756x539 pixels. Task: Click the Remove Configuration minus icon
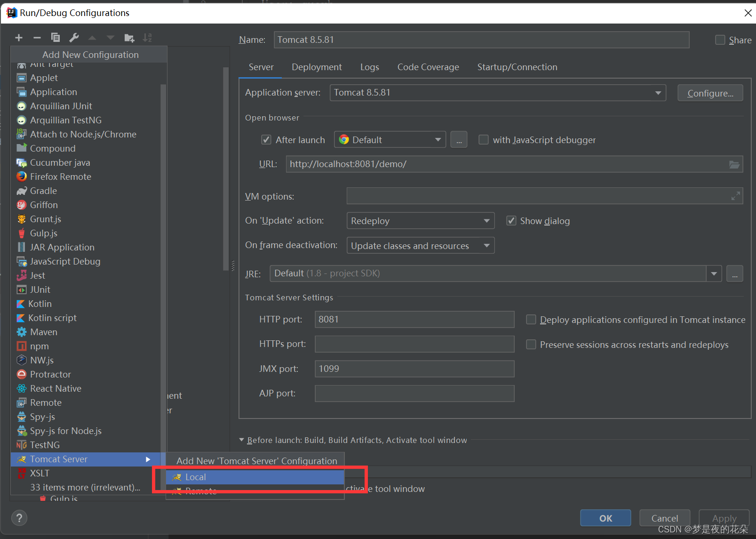37,38
